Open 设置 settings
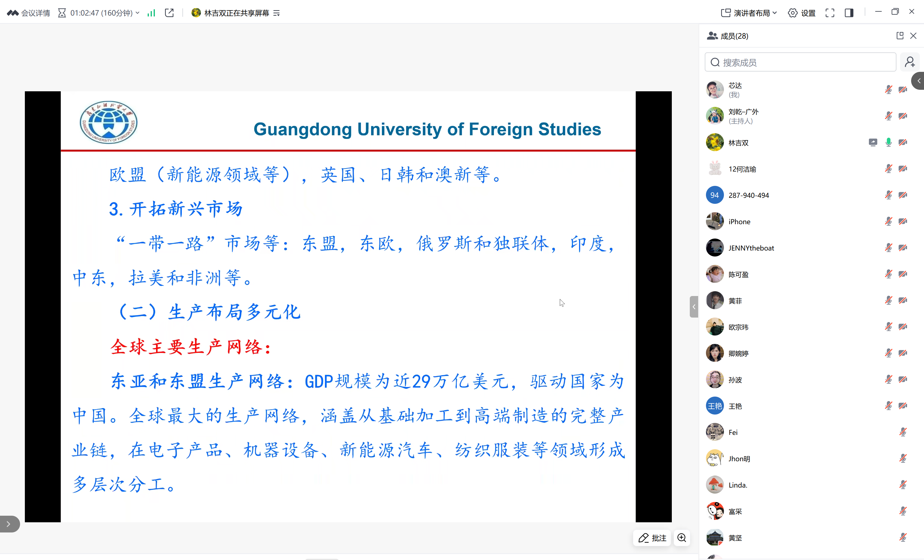924x560 pixels. pyautogui.click(x=802, y=13)
